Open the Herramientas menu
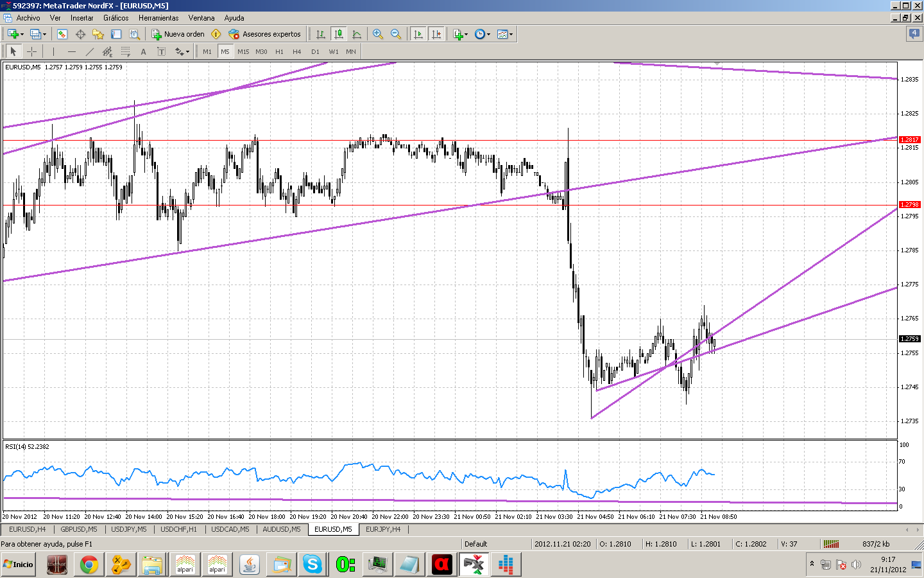Screen dimensions: 924x578 158,18
